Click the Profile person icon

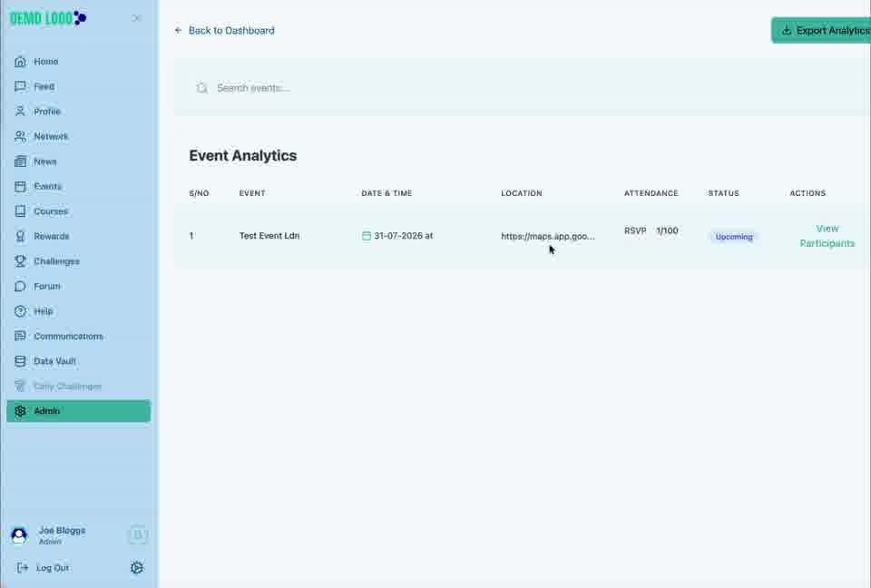coord(20,112)
